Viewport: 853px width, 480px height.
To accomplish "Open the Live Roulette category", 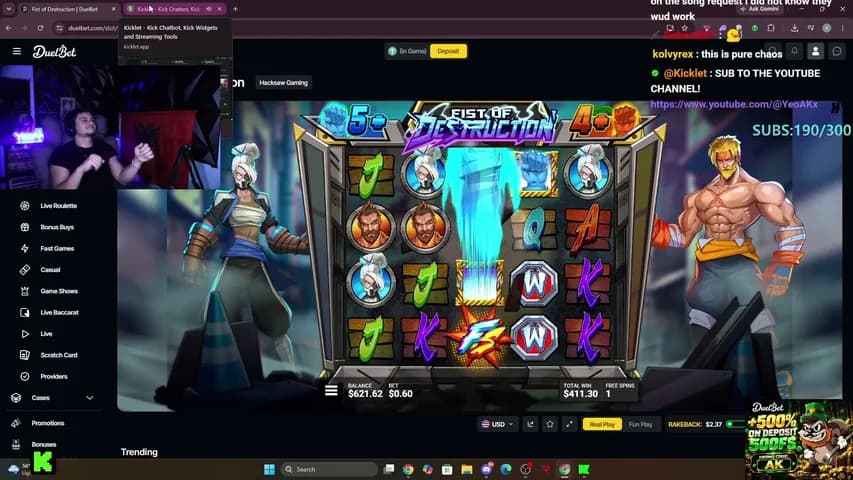I will [x=58, y=206].
